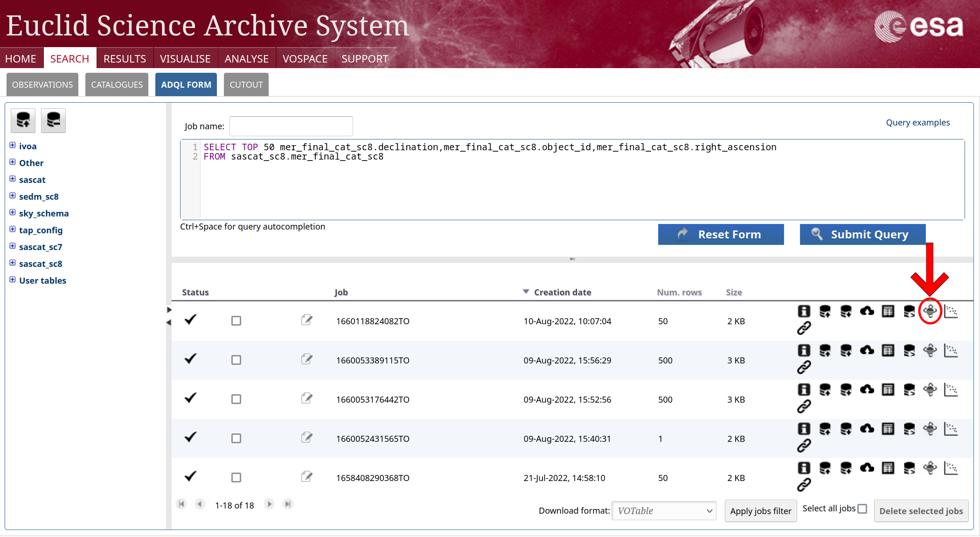The height and width of the screenshot is (537, 980).
Task: Click chain link icon for job 1660118824082TO
Action: 804,328
